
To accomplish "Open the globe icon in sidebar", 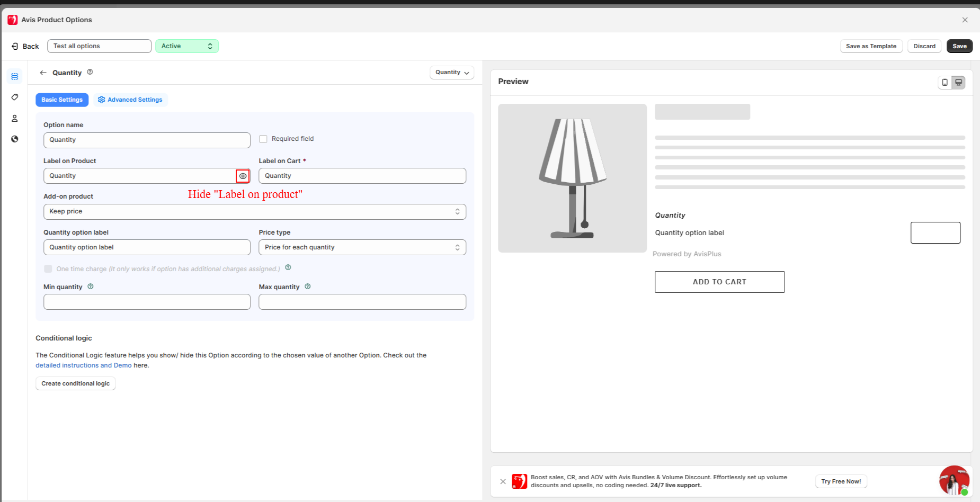I will [15, 139].
